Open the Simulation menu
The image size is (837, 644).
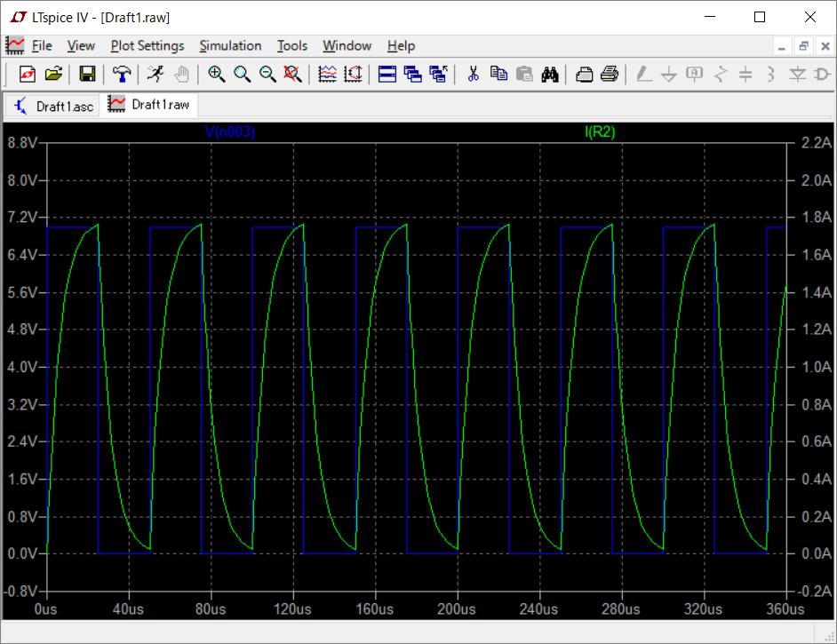click(x=230, y=46)
